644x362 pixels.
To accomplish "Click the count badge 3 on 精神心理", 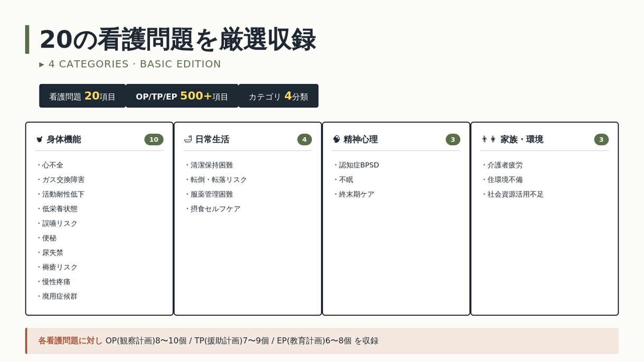I will coord(453,139).
